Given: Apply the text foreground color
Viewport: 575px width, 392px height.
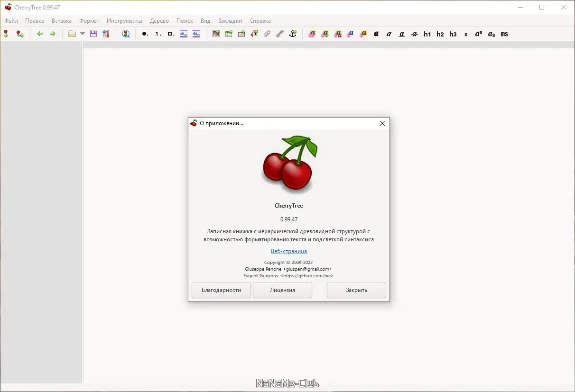Looking at the screenshot, I should pos(351,34).
